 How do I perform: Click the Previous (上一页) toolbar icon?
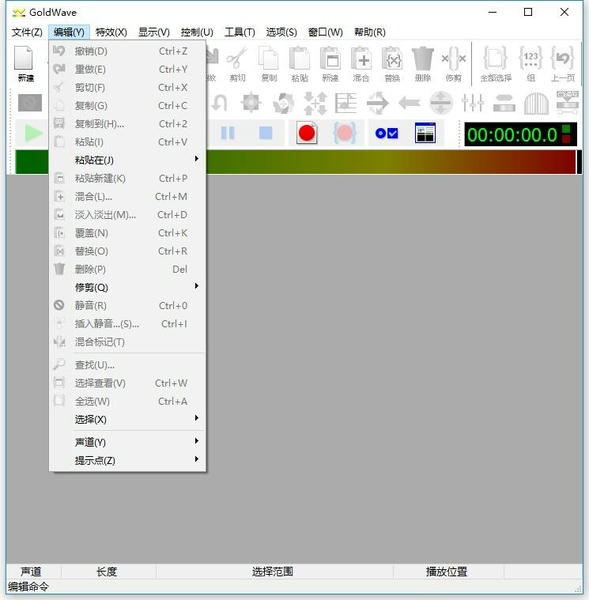tap(563, 64)
